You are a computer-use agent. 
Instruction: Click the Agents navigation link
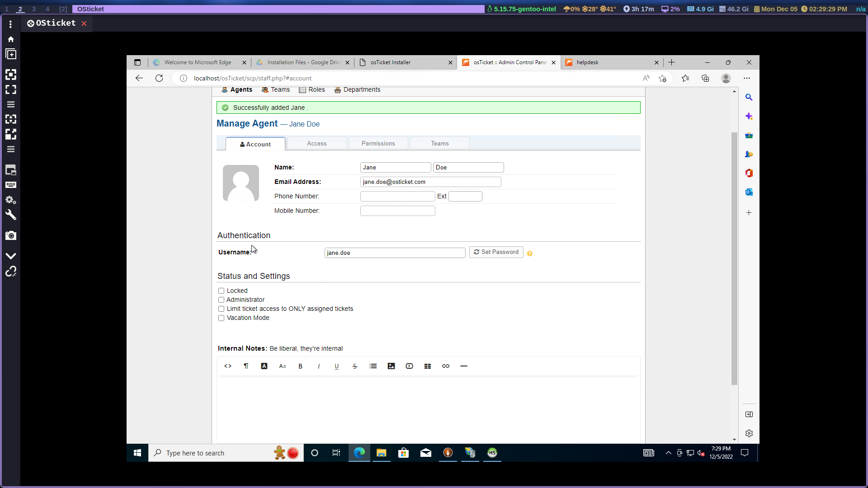[x=241, y=89]
